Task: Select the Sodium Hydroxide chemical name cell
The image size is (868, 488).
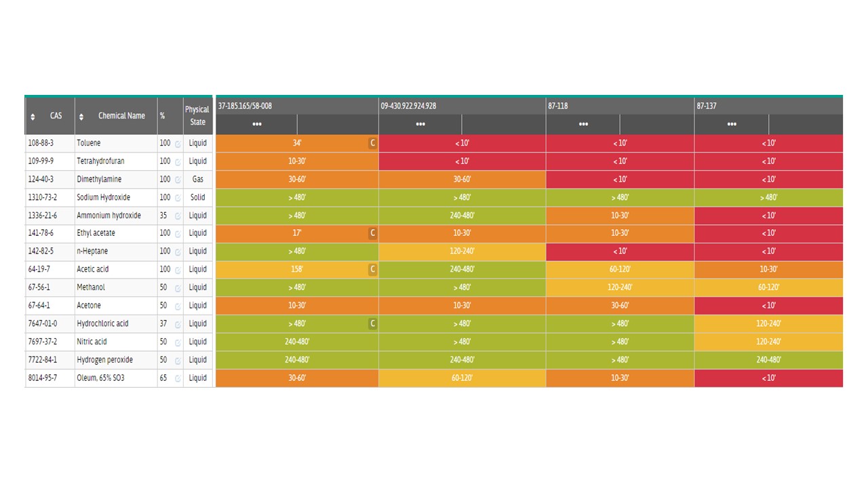Action: [x=103, y=197]
